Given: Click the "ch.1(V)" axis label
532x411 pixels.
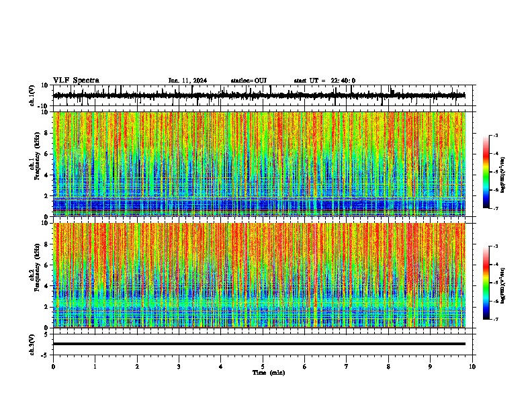Looking at the screenshot, I should point(32,95).
